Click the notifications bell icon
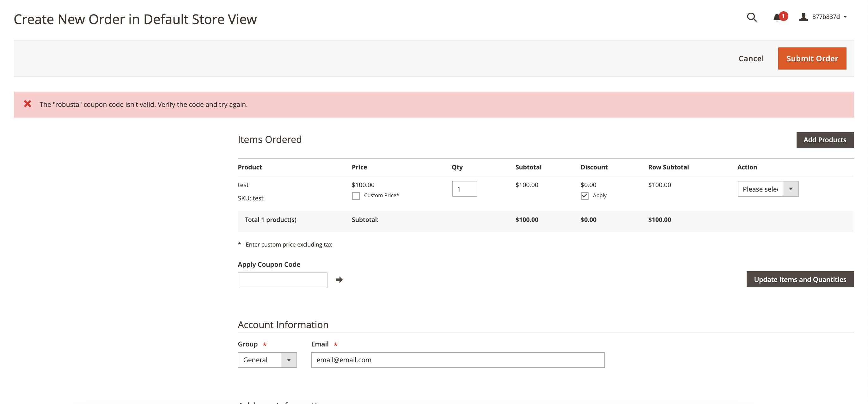868x404 pixels. [776, 17]
